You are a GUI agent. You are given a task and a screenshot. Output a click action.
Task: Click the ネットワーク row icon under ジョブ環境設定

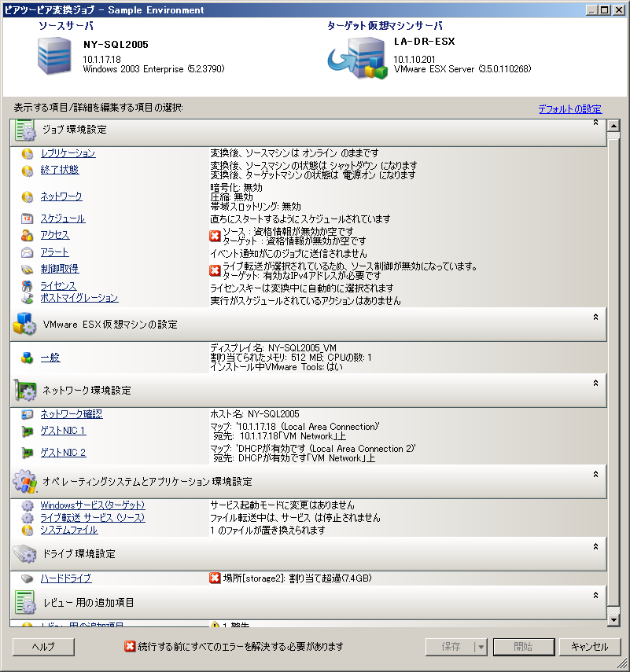click(27, 197)
